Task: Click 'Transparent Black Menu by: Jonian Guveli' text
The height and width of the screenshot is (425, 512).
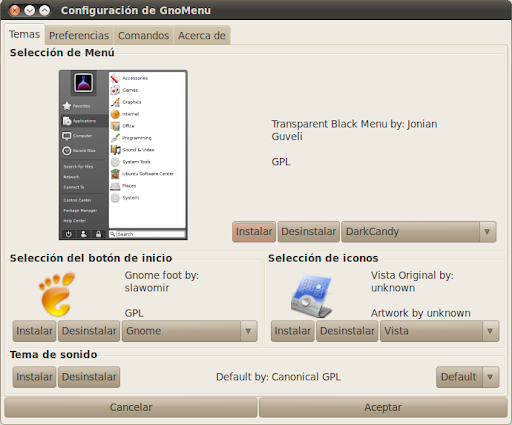Action: (x=354, y=130)
